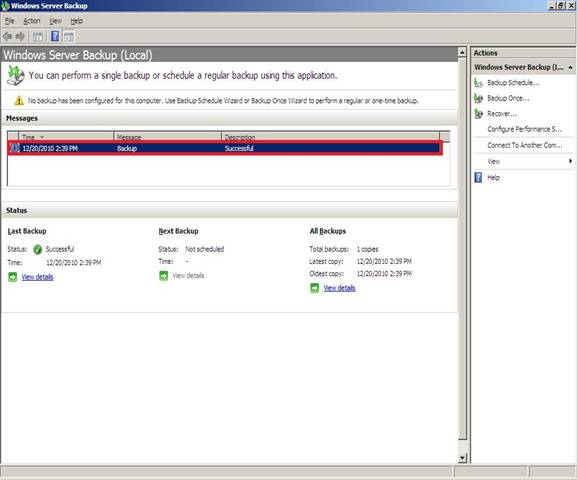577x480 pixels.
Task: Sort messages by the Time column header
Action: click(x=66, y=137)
